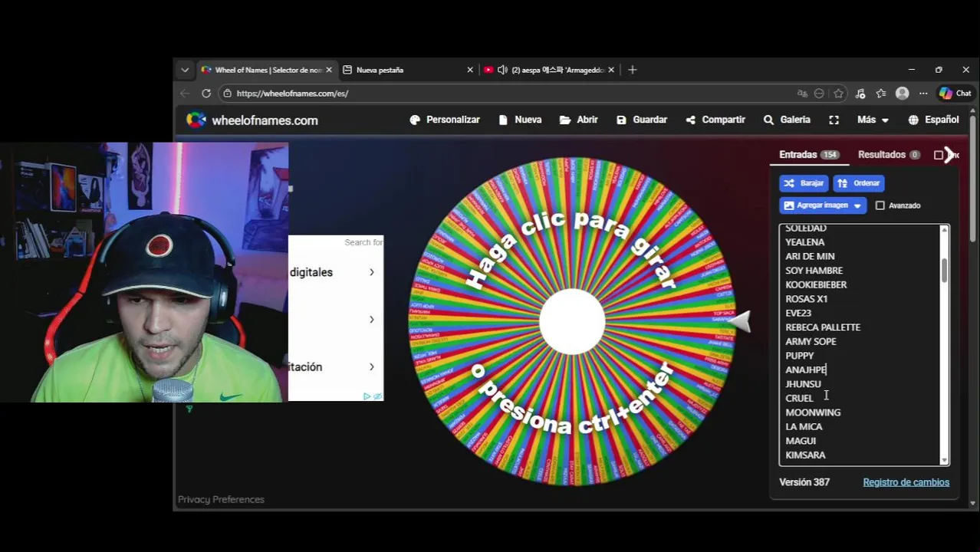The width and height of the screenshot is (980, 552).
Task: Expand the Más dropdown menu
Action: [x=873, y=120]
